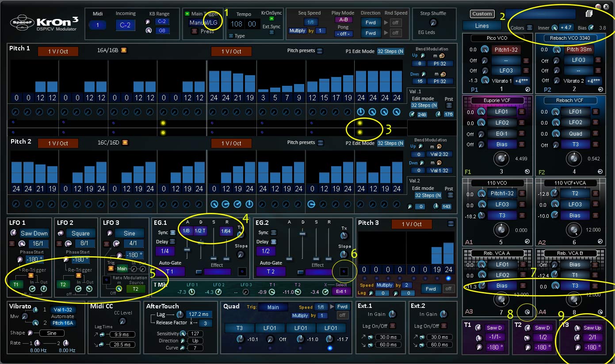Toggle the Colors switch
The width and height of the screenshot is (615, 364).
[530, 28]
